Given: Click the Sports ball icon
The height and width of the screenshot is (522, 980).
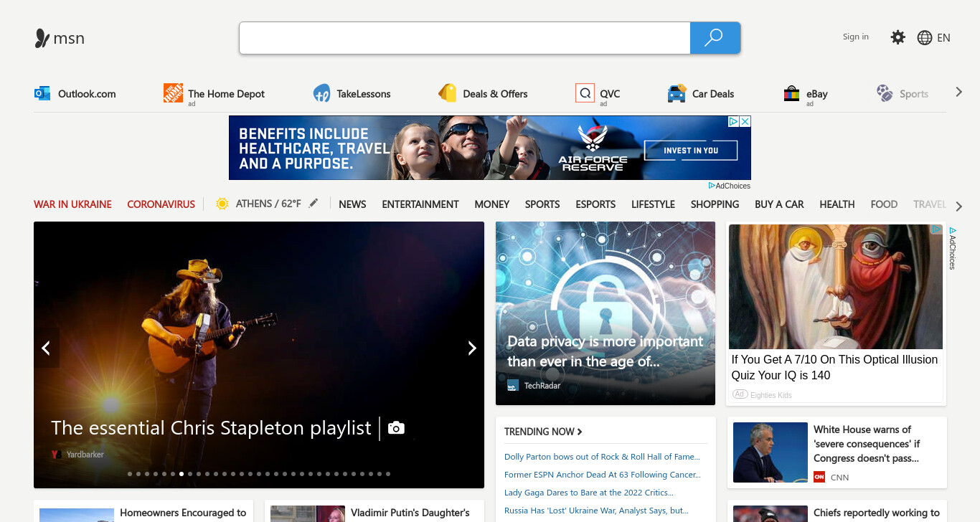Looking at the screenshot, I should (x=885, y=93).
